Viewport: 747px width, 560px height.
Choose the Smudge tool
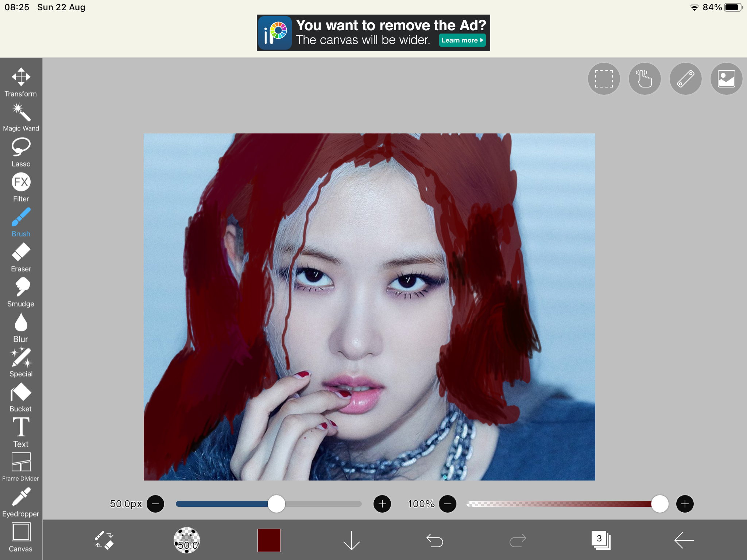click(21, 288)
